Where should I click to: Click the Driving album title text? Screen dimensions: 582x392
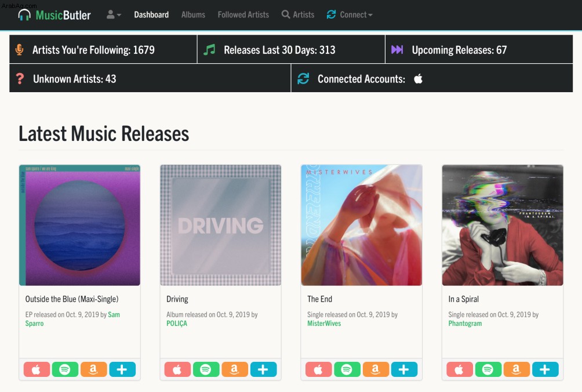coord(177,299)
